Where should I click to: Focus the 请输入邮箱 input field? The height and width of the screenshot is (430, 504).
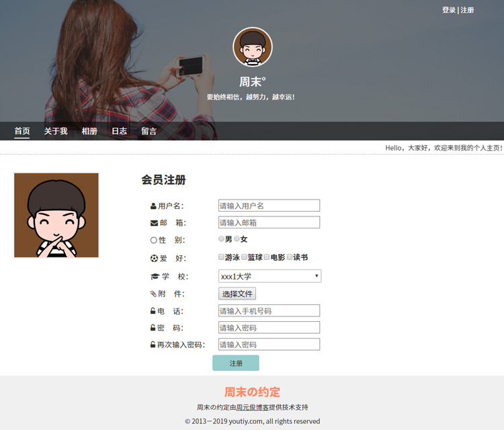pos(269,222)
